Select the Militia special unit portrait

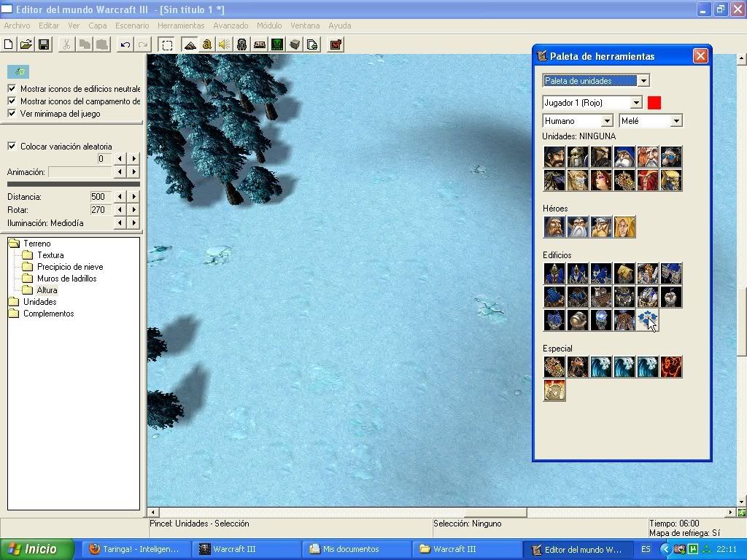[578, 367]
